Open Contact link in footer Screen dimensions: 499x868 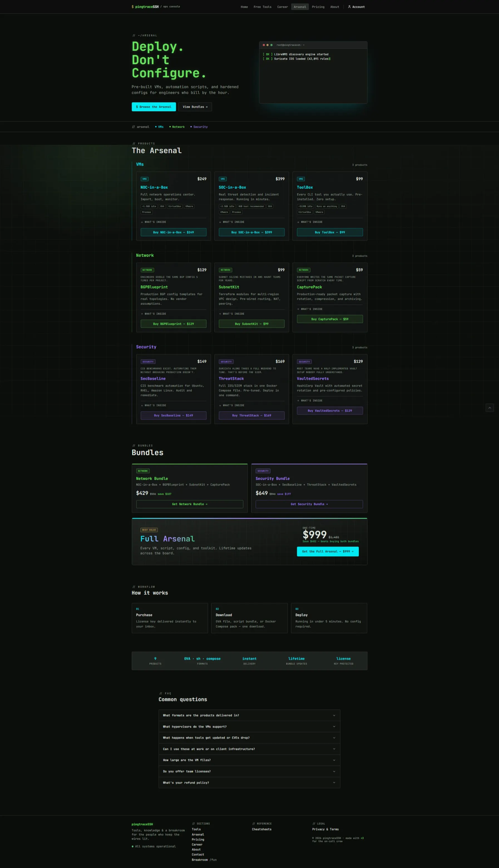198,855
